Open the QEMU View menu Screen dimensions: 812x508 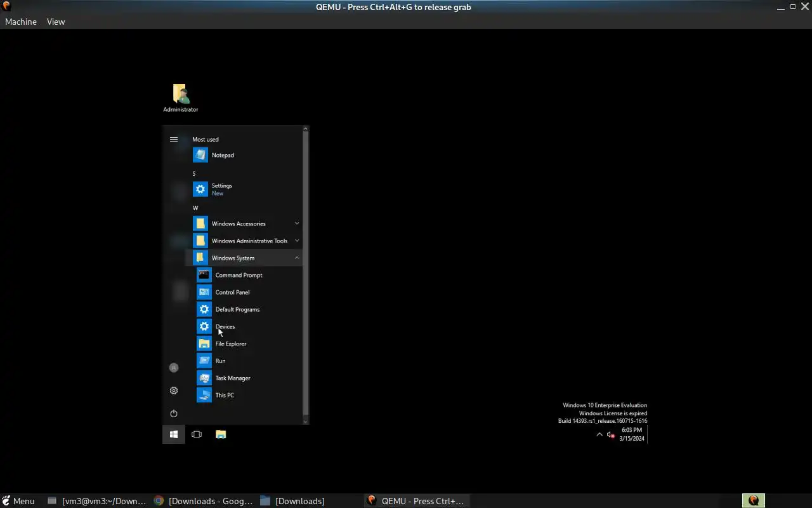(x=56, y=22)
